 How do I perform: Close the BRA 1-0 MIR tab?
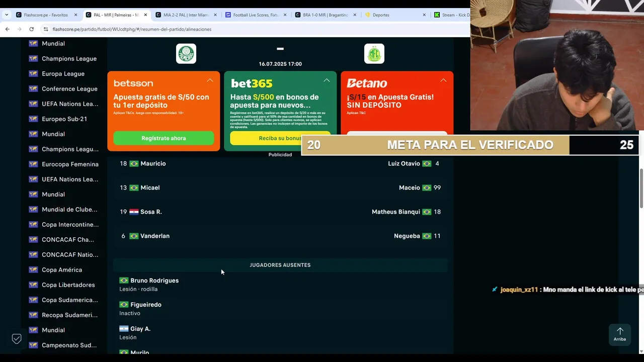click(x=355, y=15)
